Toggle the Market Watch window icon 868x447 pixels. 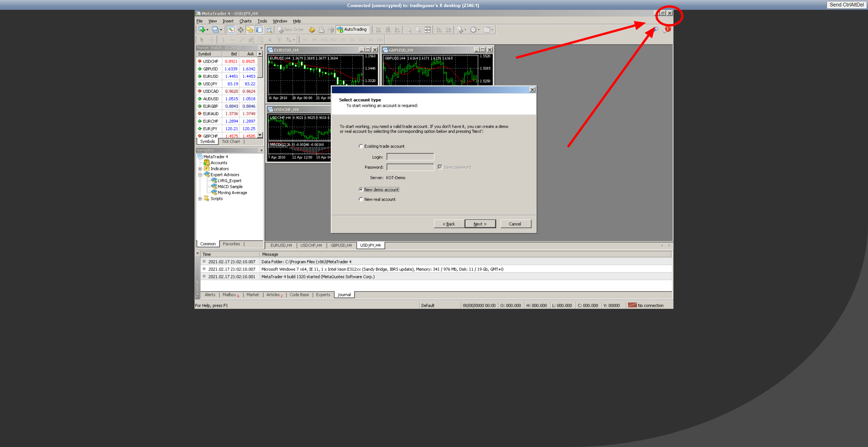click(x=231, y=30)
